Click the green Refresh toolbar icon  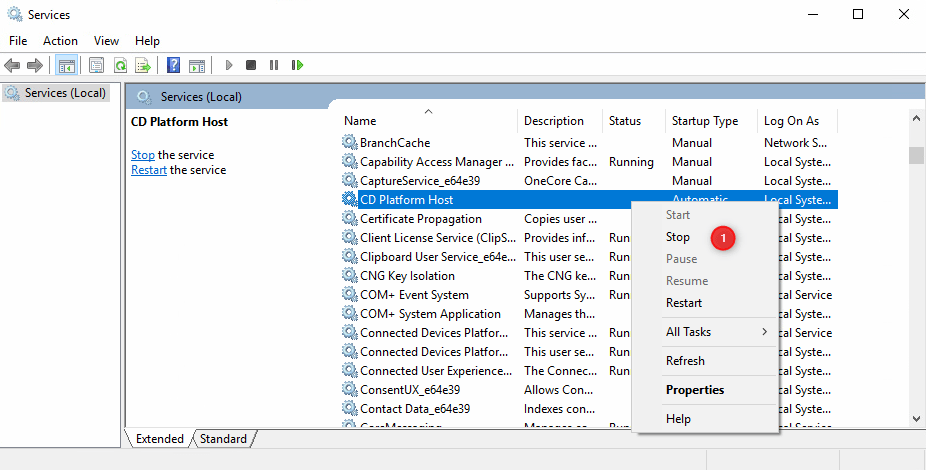[120, 65]
